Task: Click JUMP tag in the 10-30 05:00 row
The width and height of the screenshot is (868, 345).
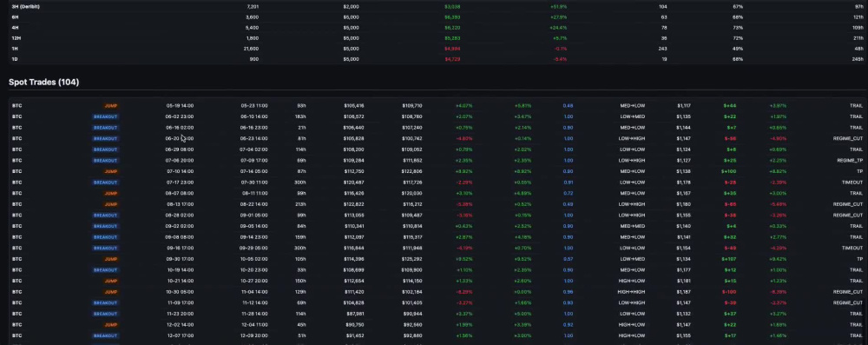Action: coord(111,292)
